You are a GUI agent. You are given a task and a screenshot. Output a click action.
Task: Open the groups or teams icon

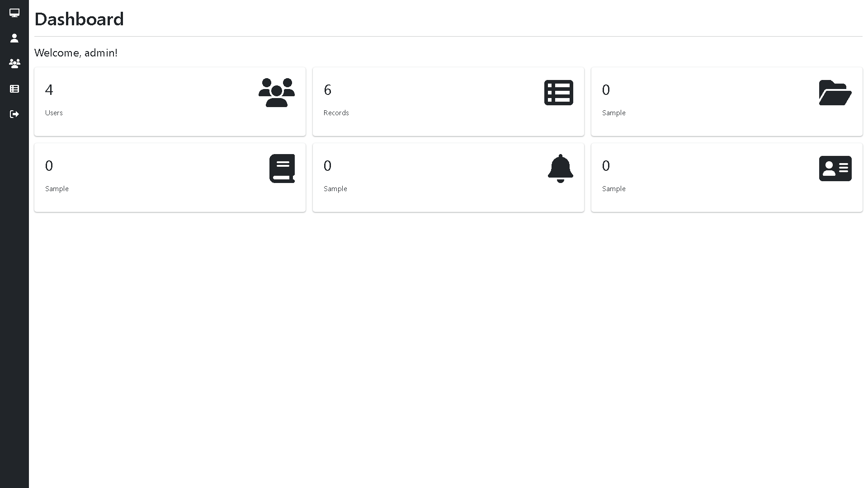pyautogui.click(x=14, y=63)
